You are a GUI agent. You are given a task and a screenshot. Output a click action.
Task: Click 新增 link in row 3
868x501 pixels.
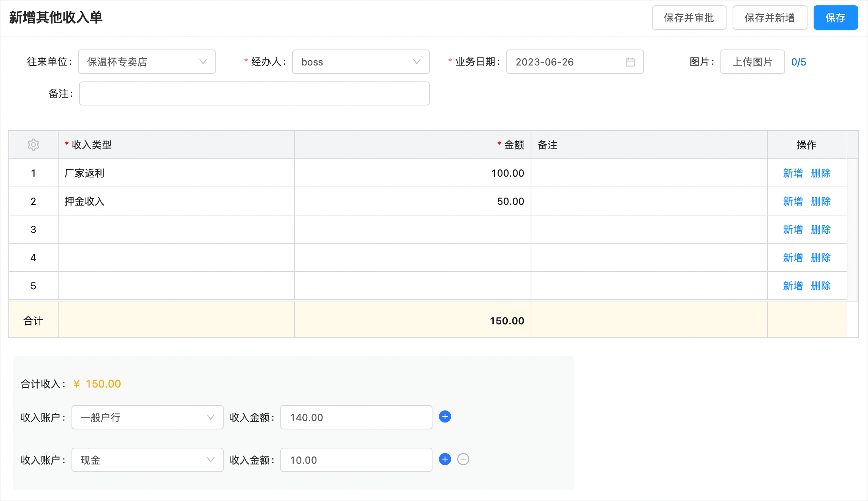click(x=793, y=230)
